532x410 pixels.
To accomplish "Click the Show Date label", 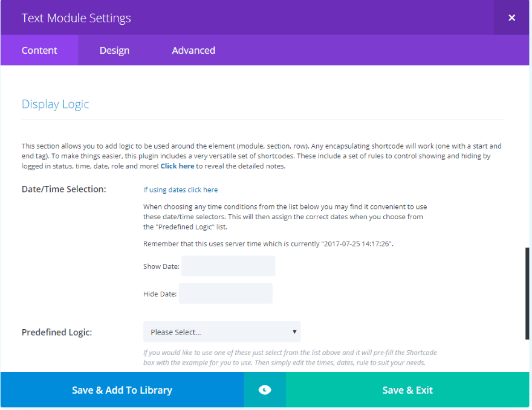I will click(161, 266).
